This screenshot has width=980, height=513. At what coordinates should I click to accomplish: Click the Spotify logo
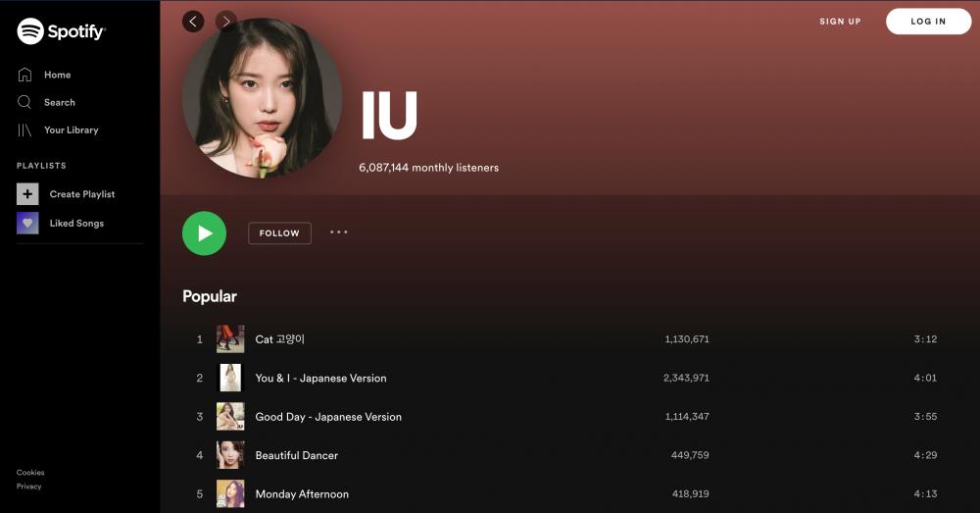(x=61, y=30)
